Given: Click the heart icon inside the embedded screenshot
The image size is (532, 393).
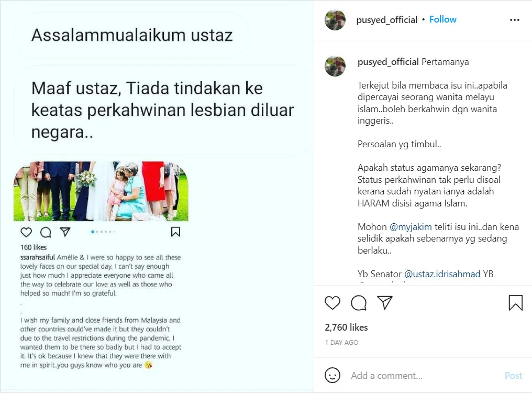Looking at the screenshot, I should coord(26,232).
